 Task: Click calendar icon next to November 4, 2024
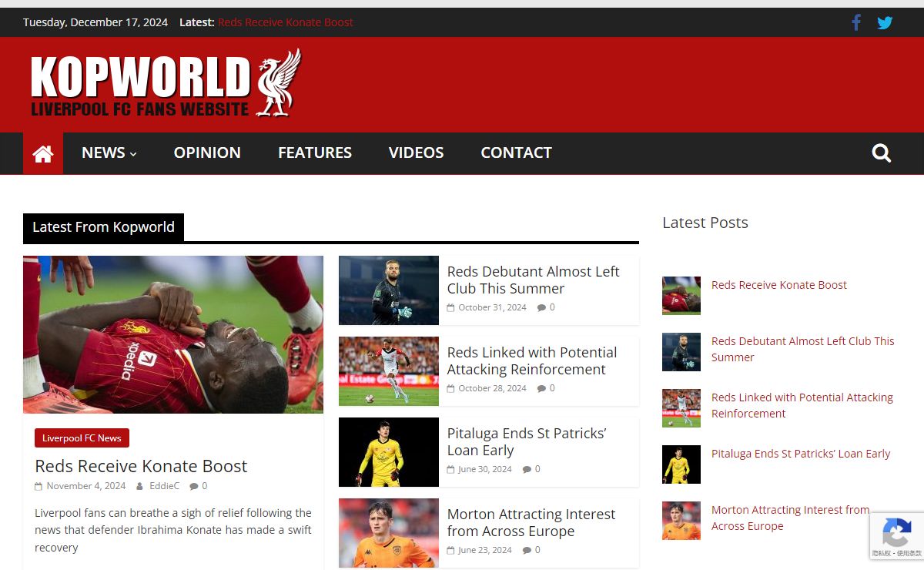(x=38, y=486)
